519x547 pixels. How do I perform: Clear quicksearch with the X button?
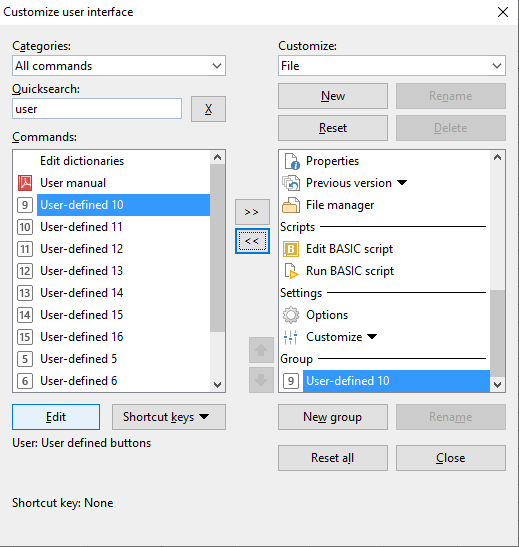[x=208, y=109]
